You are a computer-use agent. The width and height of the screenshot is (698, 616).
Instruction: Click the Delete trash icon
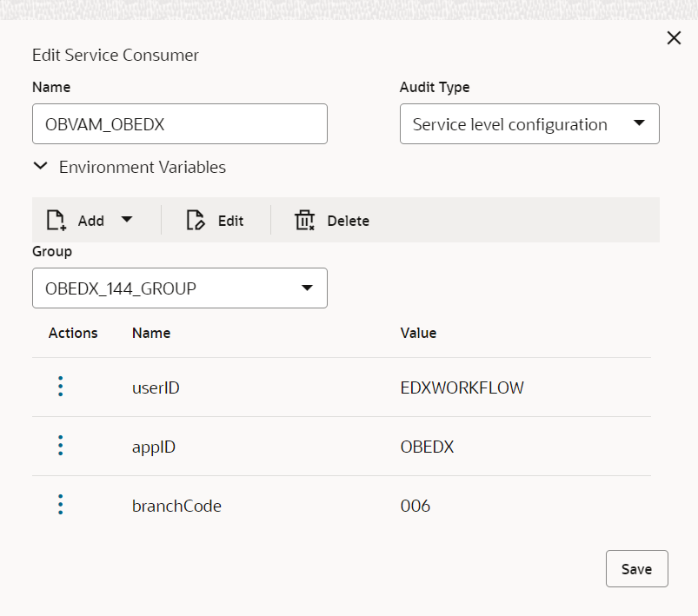[x=304, y=221]
